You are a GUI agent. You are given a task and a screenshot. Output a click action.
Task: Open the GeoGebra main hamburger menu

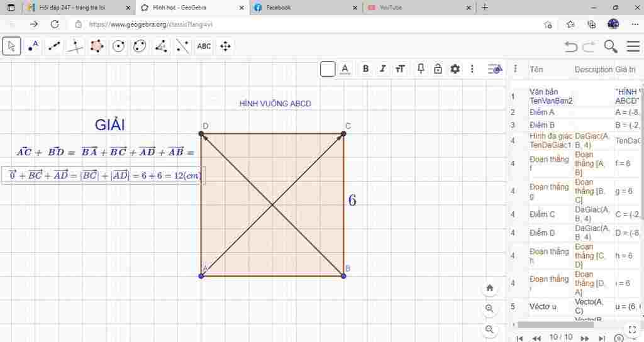point(633,46)
